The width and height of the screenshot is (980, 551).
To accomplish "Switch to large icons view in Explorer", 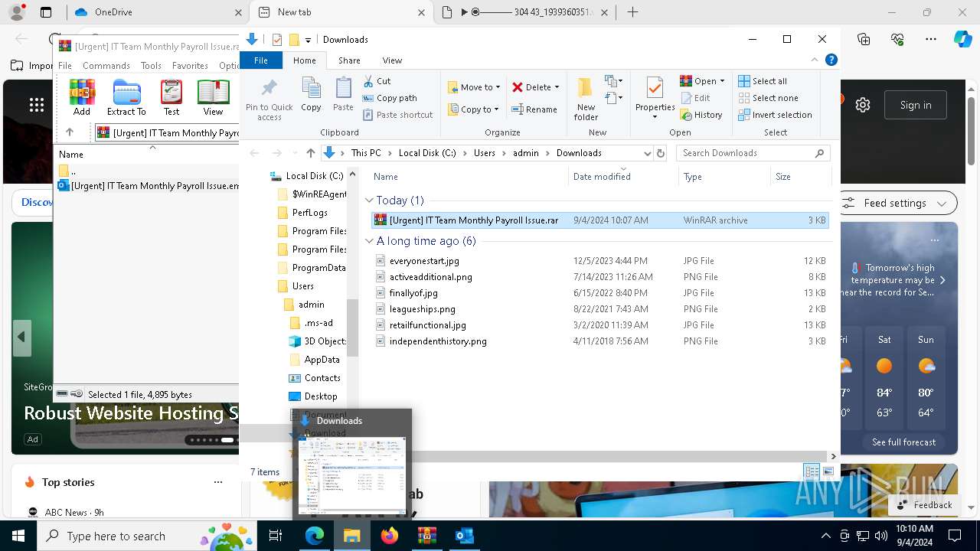I will 828,471.
